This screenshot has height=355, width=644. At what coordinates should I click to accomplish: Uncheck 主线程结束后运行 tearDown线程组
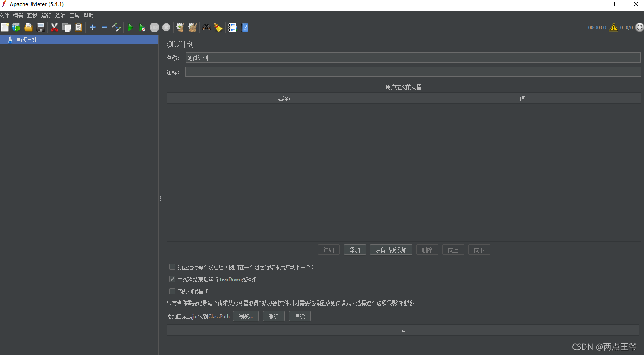click(x=172, y=279)
